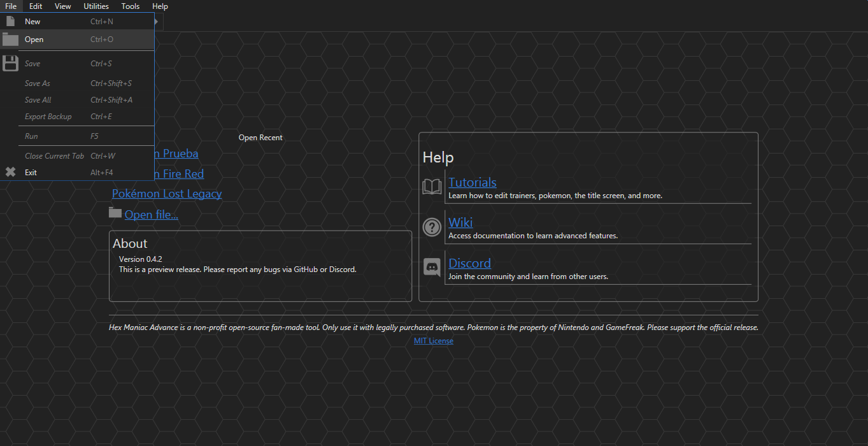868x446 pixels.
Task: Open the MIT License link
Action: pos(433,340)
